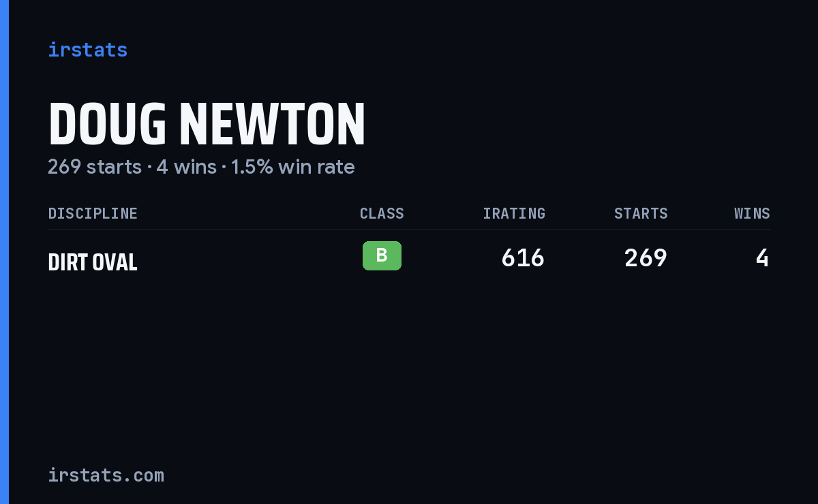Open the irstats.com footer link

[x=106, y=475]
